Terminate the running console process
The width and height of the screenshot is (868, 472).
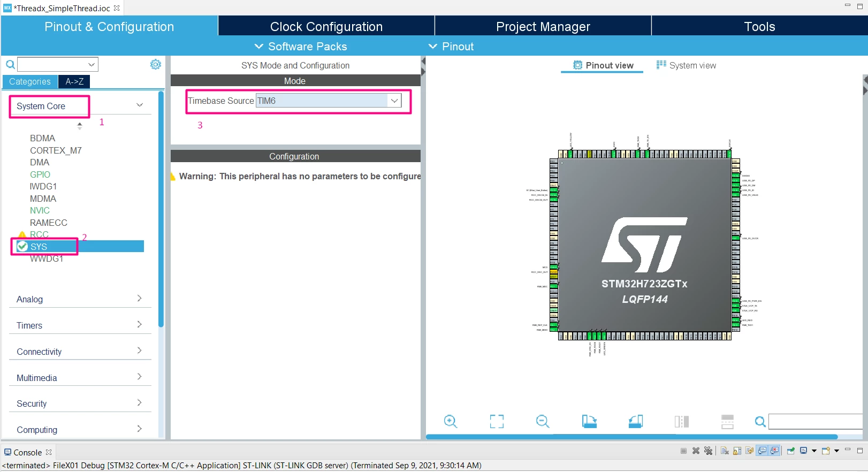(x=683, y=451)
